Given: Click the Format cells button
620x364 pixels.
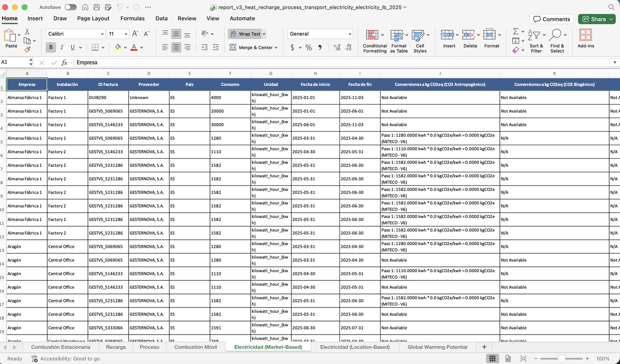Looking at the screenshot, I should click(492, 39).
